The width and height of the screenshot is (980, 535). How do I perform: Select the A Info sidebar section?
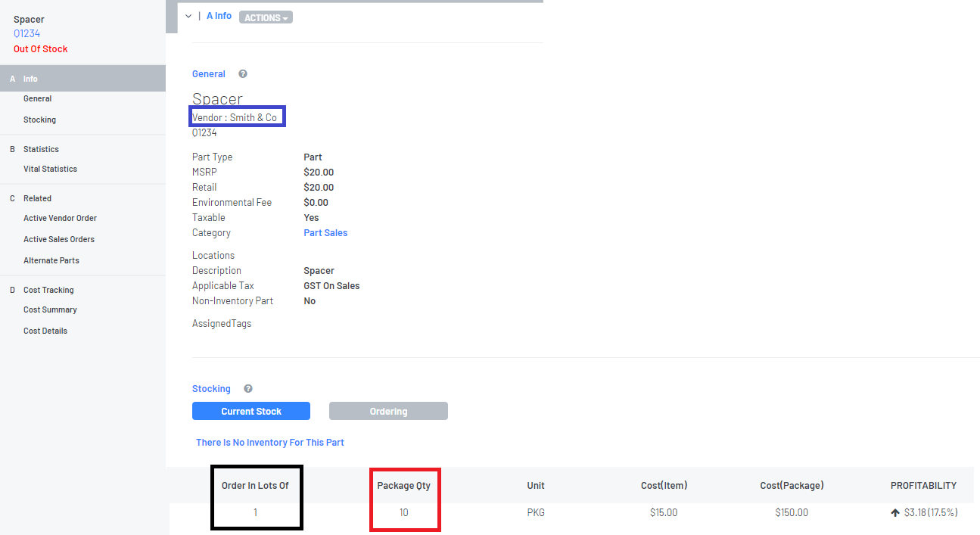pyautogui.click(x=82, y=79)
